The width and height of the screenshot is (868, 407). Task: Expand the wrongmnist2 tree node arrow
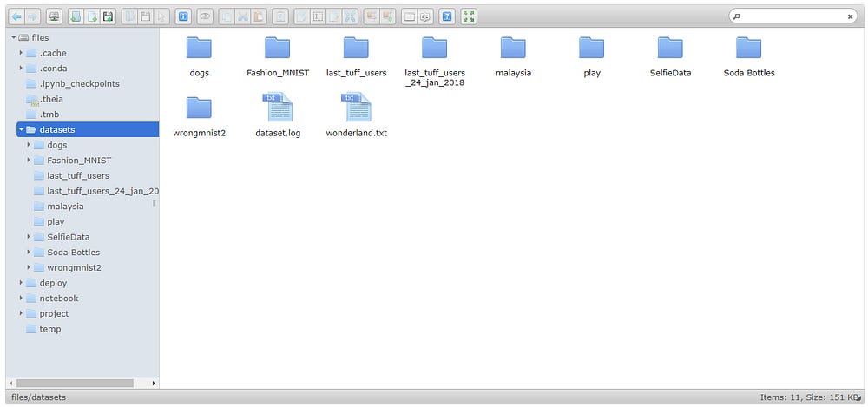29,267
